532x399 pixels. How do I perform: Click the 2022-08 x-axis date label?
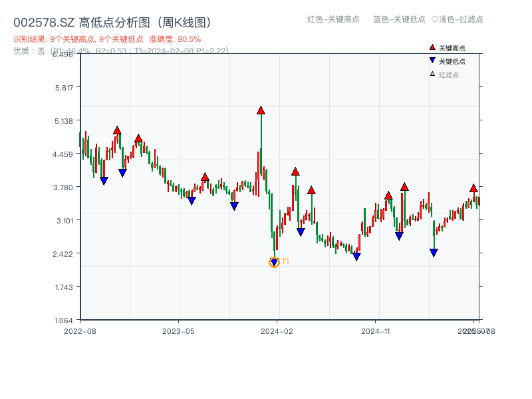[80, 331]
